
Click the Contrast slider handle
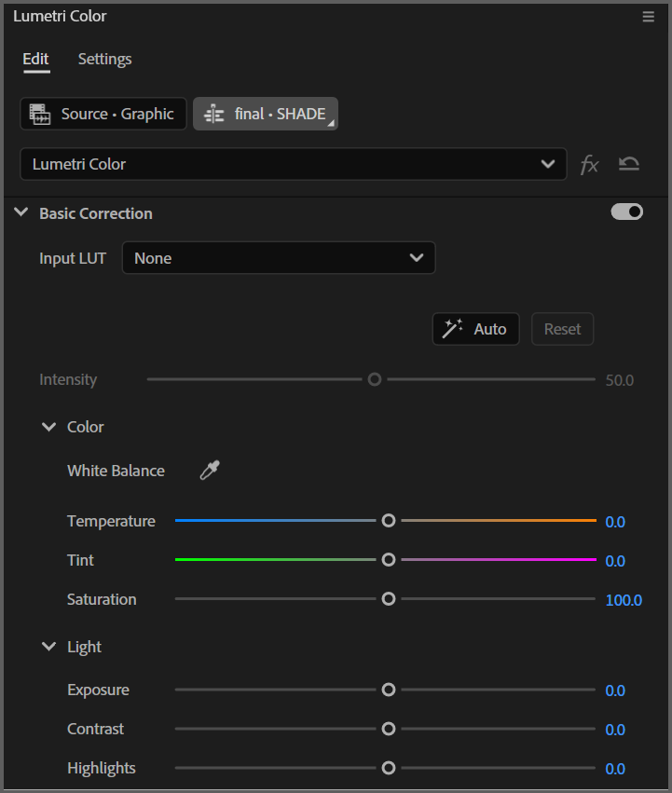click(x=389, y=729)
